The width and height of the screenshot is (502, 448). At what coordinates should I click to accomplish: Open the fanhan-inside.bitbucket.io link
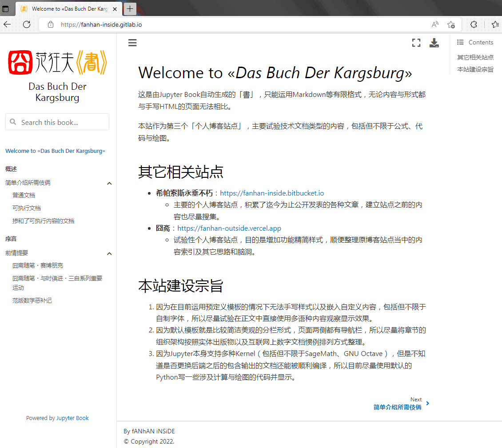[272, 193]
